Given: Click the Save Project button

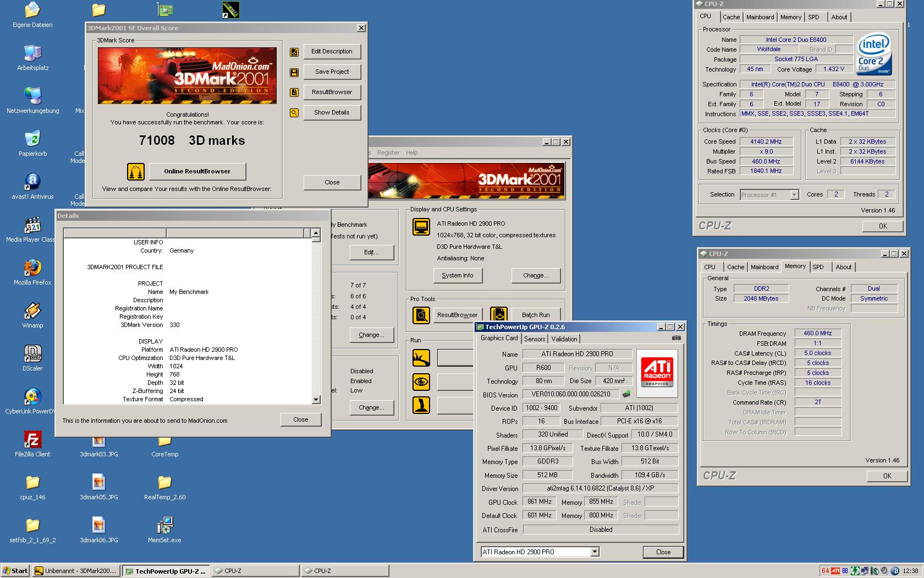Looking at the screenshot, I should 332,72.
